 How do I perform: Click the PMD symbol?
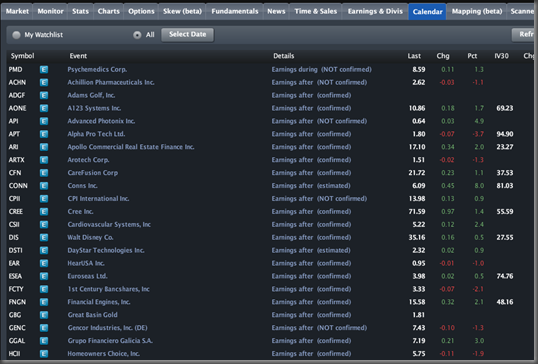pos(15,70)
